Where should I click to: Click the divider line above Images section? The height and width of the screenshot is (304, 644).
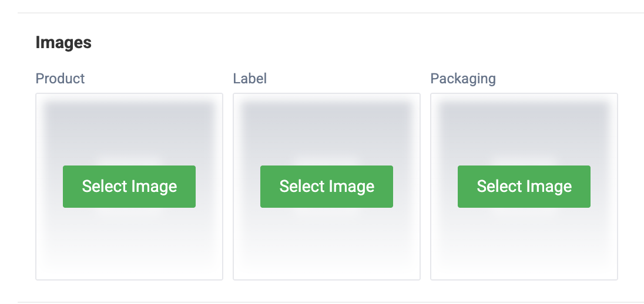pos(331,13)
